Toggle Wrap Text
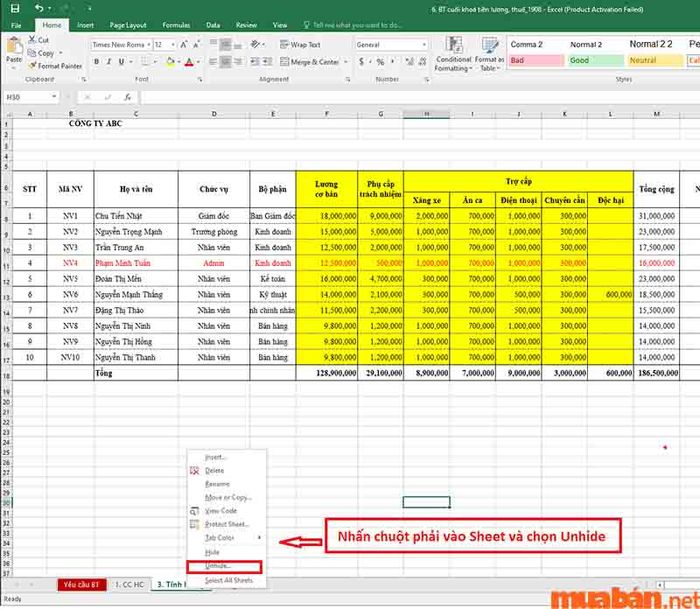 [300, 45]
